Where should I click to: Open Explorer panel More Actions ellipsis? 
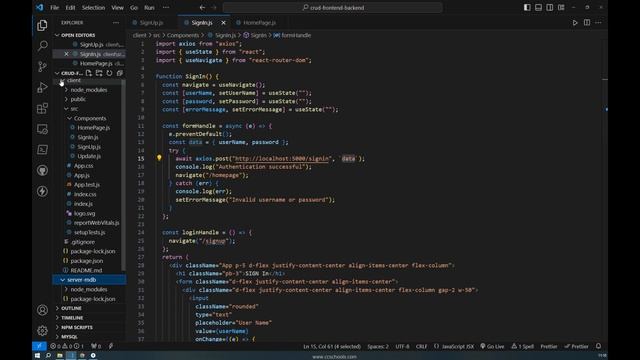116,23
